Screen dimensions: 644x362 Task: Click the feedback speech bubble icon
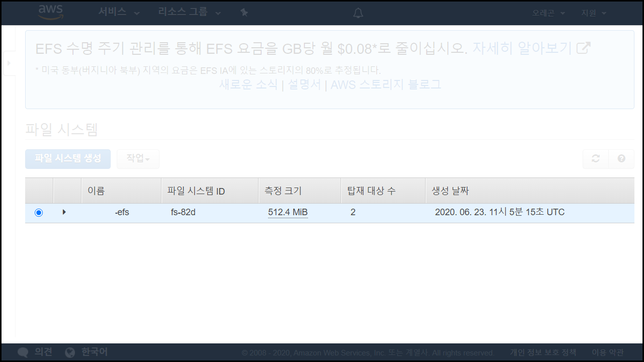[23, 352]
